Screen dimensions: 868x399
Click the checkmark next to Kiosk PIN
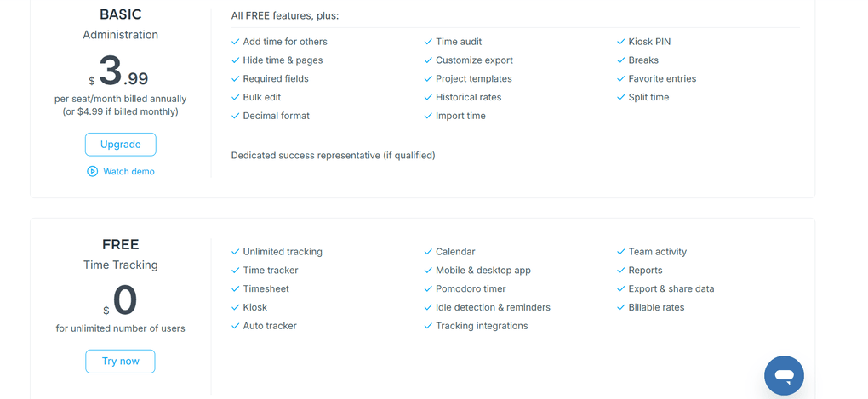pyautogui.click(x=621, y=42)
